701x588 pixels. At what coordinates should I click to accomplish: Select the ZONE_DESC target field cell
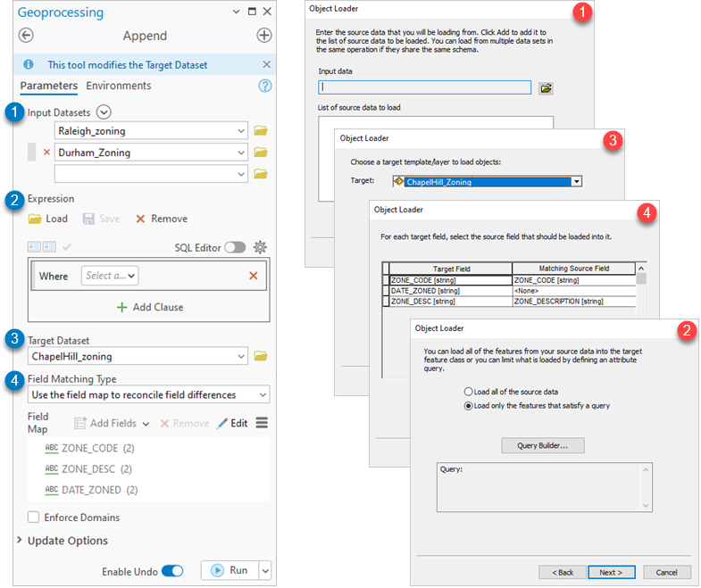pos(451,302)
